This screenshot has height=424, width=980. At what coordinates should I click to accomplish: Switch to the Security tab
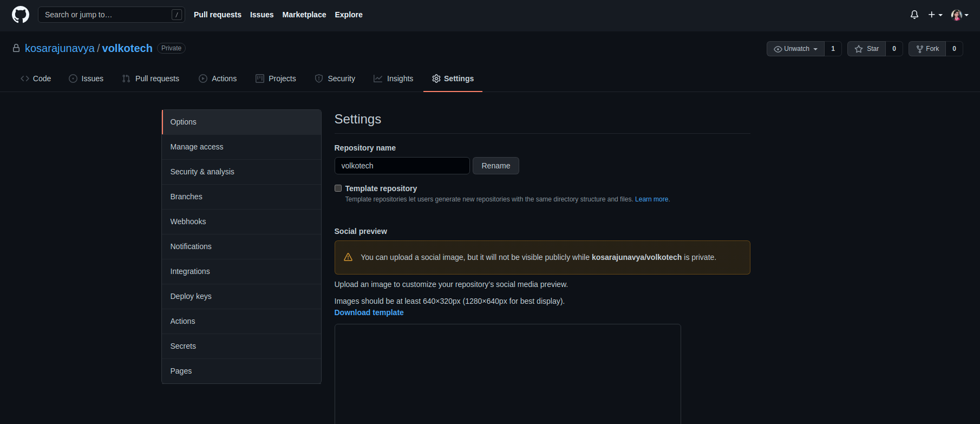tap(335, 79)
